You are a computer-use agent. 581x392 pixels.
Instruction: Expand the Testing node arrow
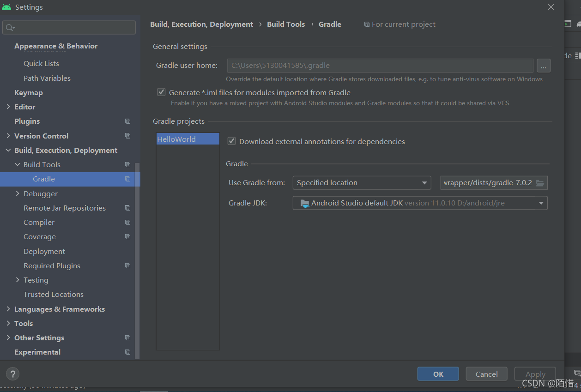(x=18, y=280)
